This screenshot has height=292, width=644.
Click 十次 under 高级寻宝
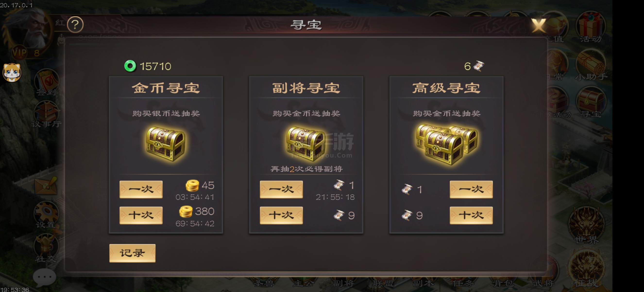pyautogui.click(x=471, y=215)
